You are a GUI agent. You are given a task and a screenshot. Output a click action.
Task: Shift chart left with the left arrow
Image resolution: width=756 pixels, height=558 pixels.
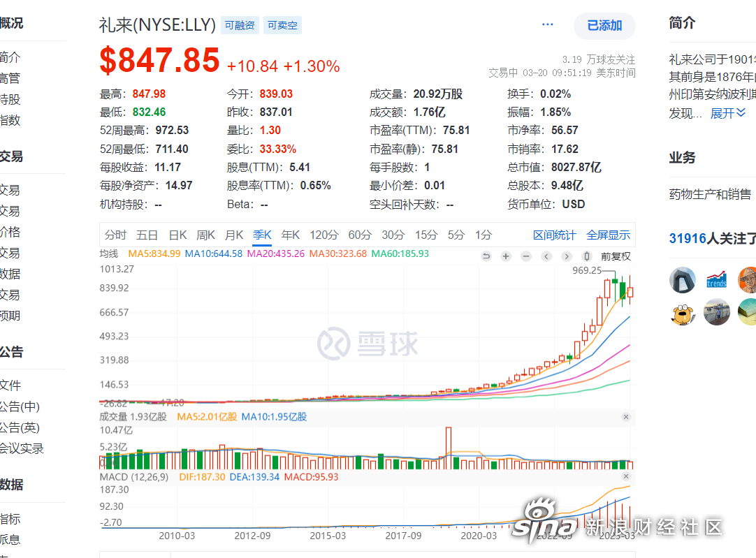click(x=546, y=256)
